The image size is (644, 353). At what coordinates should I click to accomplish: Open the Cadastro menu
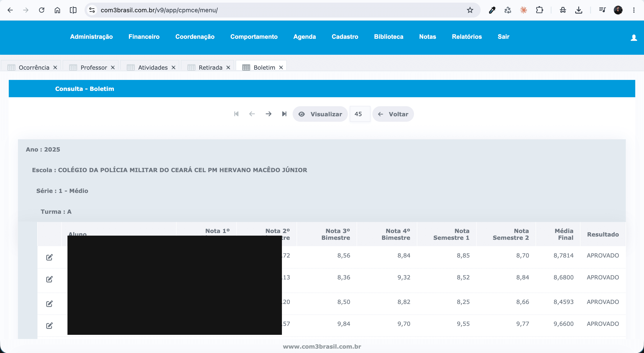[x=345, y=37]
